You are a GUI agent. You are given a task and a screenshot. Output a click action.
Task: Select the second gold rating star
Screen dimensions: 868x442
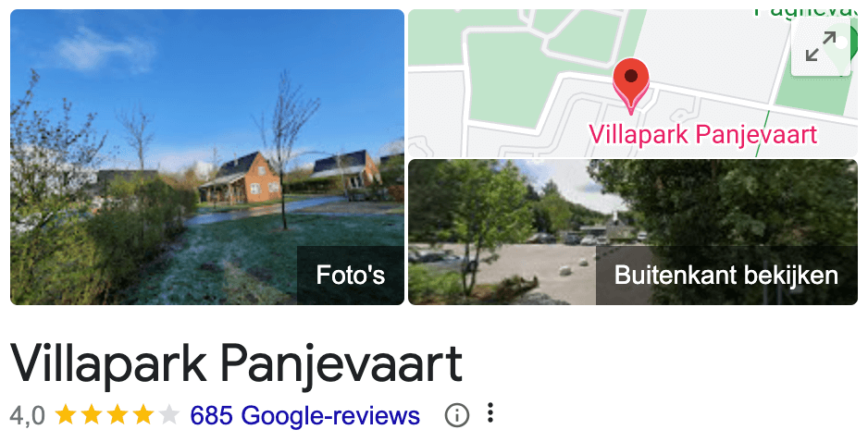coord(92,414)
